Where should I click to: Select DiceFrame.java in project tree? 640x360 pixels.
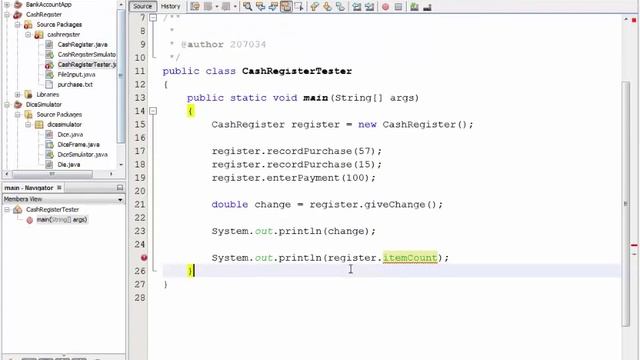tap(78, 144)
